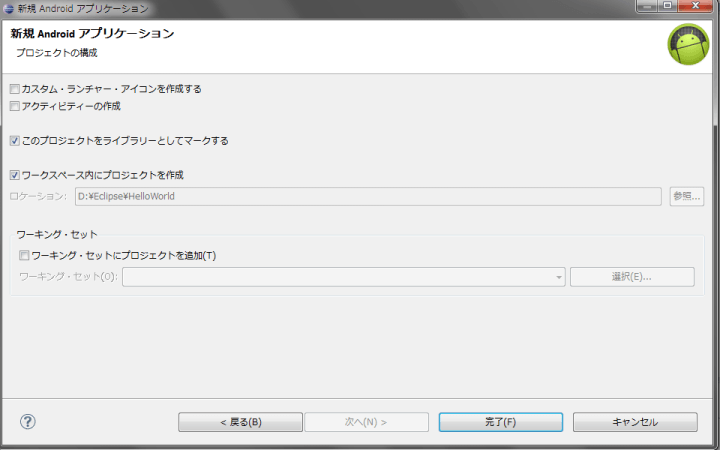Uncheck ワークスペース内にプロジェクトを作成 option
The width and height of the screenshot is (720, 450).
pyautogui.click(x=15, y=175)
